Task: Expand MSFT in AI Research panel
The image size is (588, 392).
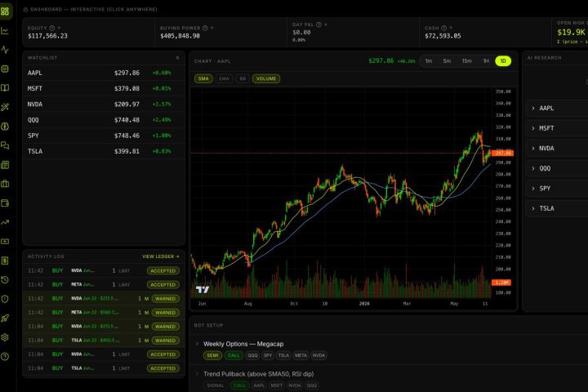Action: (557, 128)
